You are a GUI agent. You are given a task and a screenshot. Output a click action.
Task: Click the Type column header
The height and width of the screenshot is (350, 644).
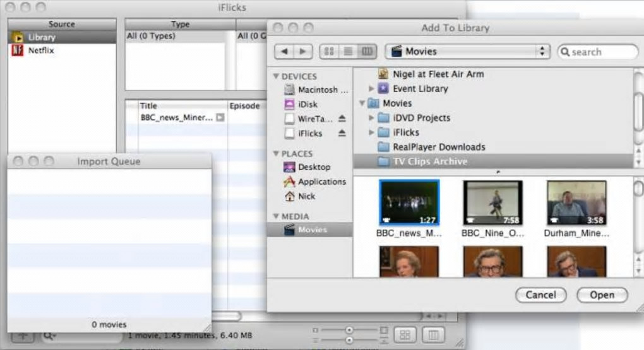coord(181,24)
